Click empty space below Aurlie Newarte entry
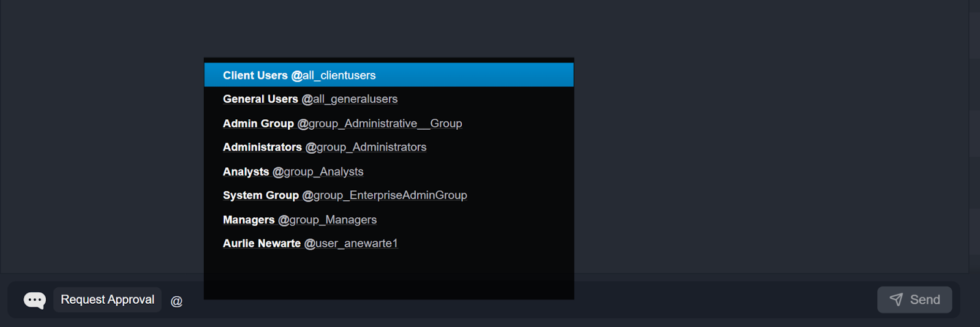Screen dimensions: 980x327 pos(388,272)
